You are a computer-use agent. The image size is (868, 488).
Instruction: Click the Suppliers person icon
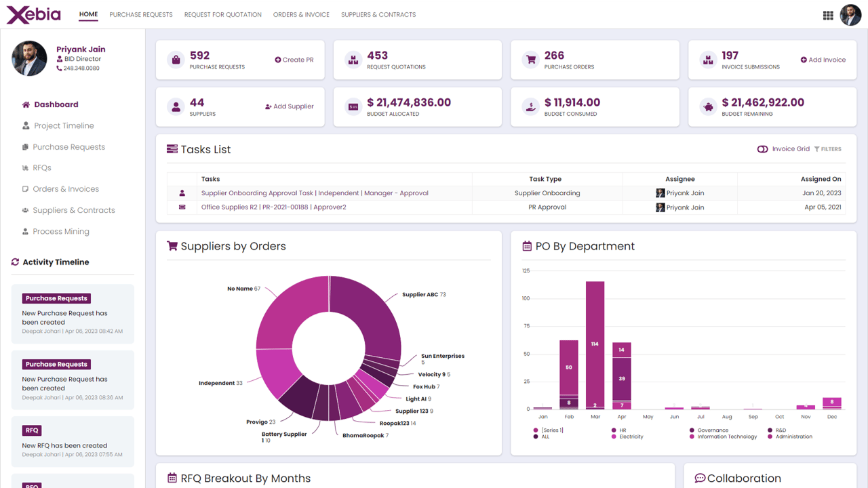coord(176,106)
